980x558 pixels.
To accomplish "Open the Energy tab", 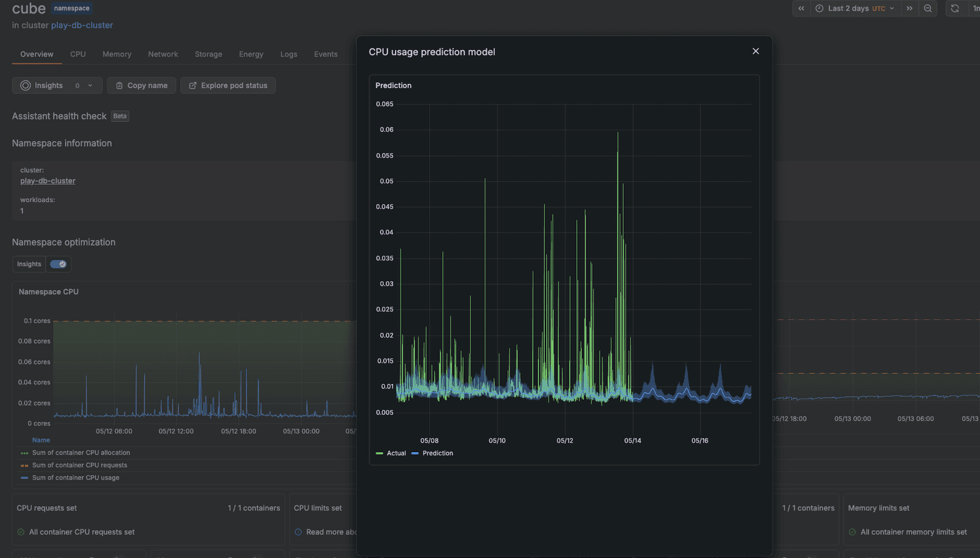I will 251,54.
